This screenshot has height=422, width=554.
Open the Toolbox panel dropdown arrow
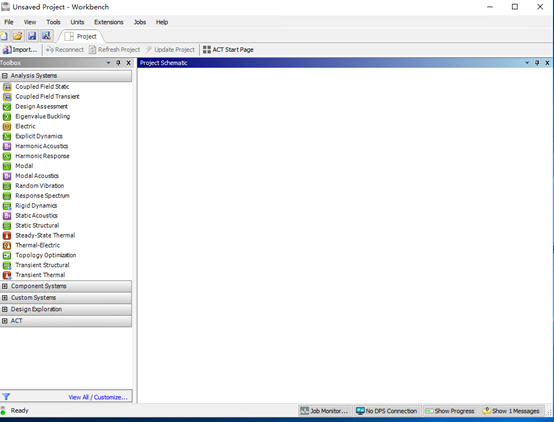point(108,63)
